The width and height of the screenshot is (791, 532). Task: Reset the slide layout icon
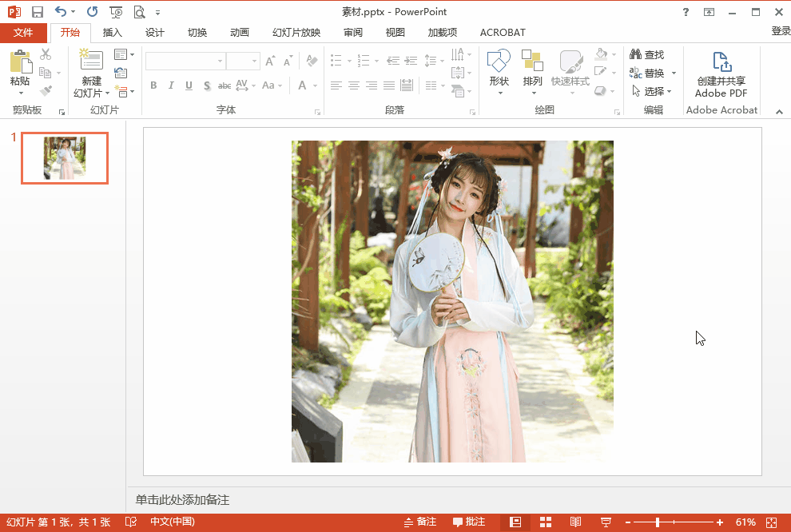click(121, 73)
